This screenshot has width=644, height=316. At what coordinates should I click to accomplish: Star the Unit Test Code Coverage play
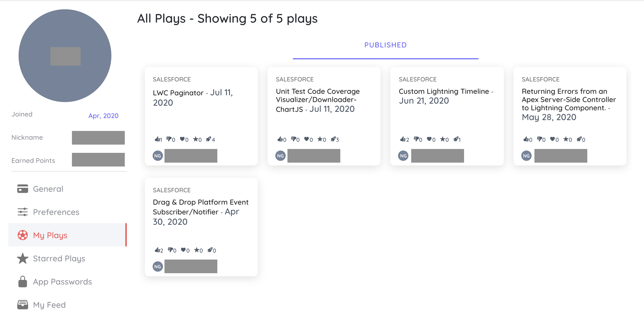click(320, 139)
